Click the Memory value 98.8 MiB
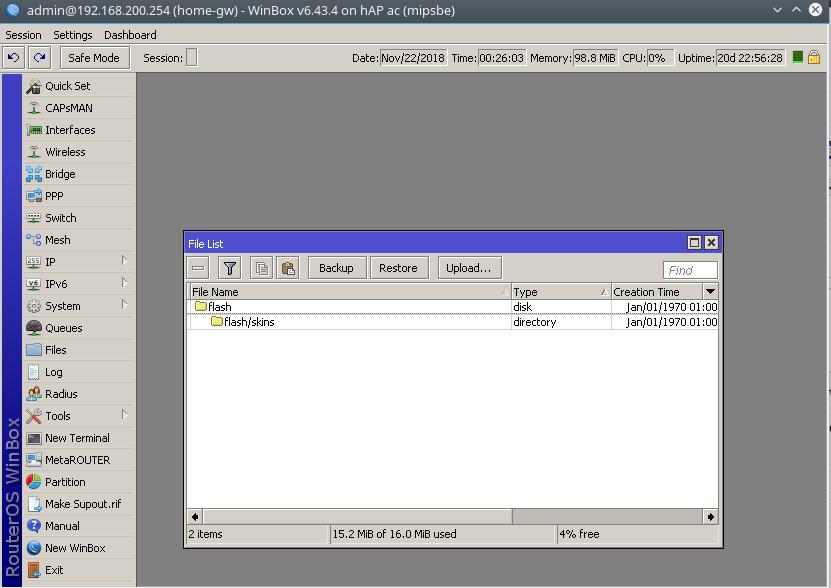 click(595, 58)
